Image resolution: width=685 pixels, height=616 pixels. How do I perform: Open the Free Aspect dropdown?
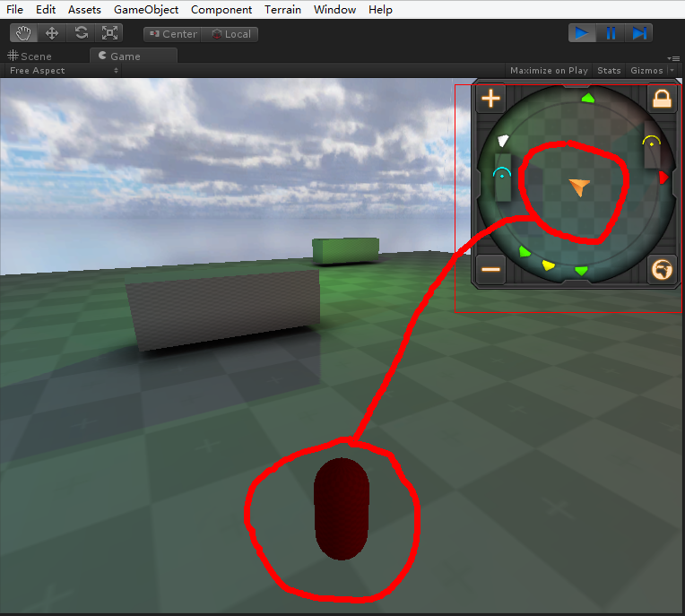click(x=64, y=70)
